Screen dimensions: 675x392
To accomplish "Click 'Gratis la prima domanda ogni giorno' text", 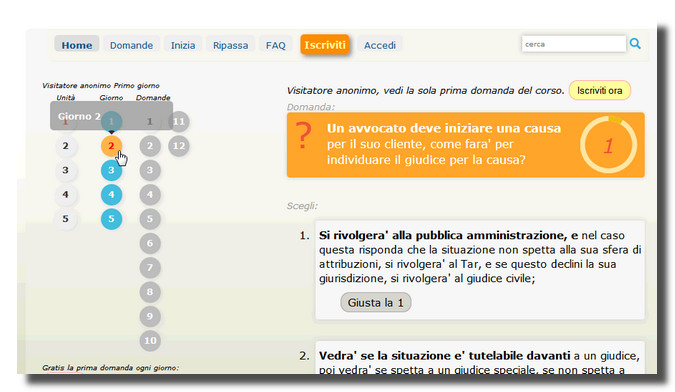I will pyautogui.click(x=110, y=367).
